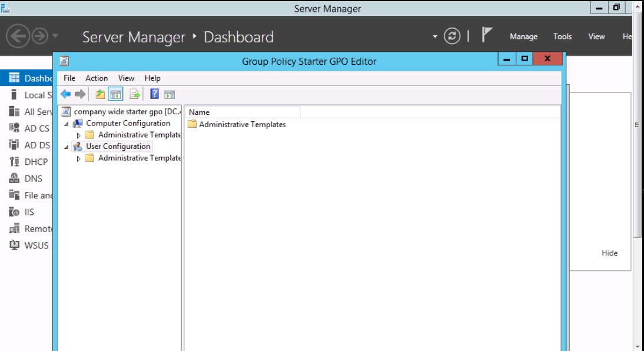Click the Up One Level folder icon
The width and height of the screenshot is (644, 351).
pos(100,94)
